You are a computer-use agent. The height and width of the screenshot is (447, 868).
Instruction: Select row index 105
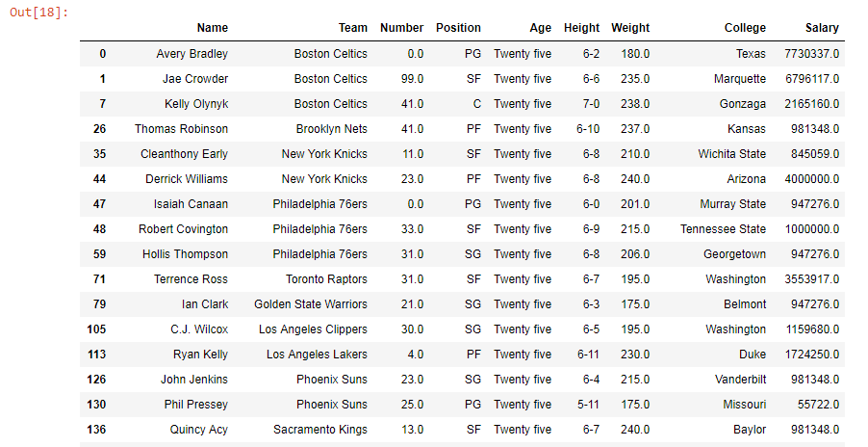click(97, 329)
